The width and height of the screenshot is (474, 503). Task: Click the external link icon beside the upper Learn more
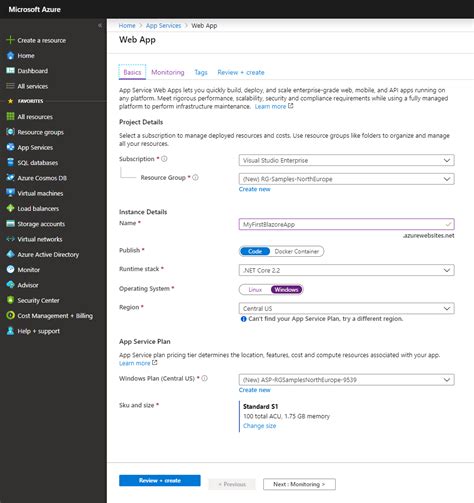(x=291, y=106)
